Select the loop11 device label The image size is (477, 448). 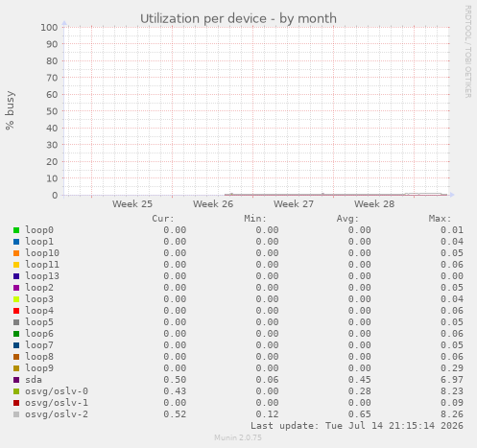[x=42, y=265]
